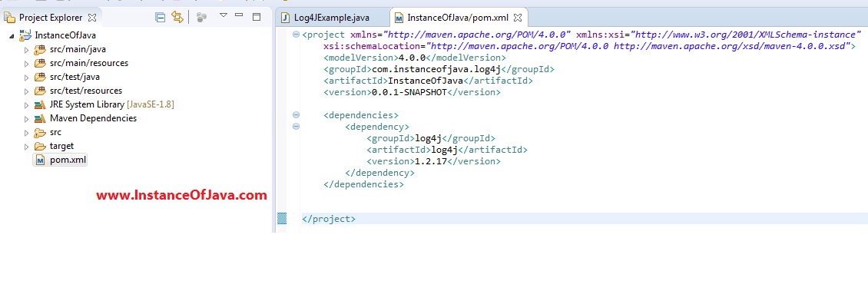Select src/main/resources folder icon

click(x=40, y=63)
